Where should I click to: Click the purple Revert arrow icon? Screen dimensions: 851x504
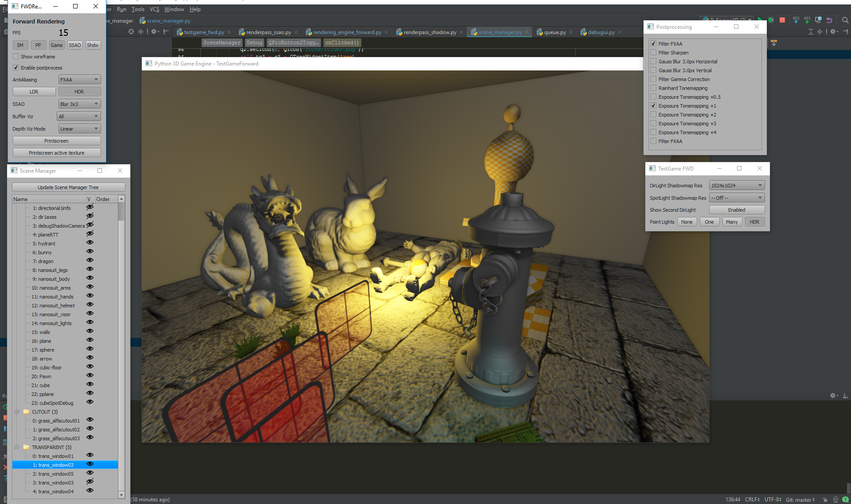point(829,20)
